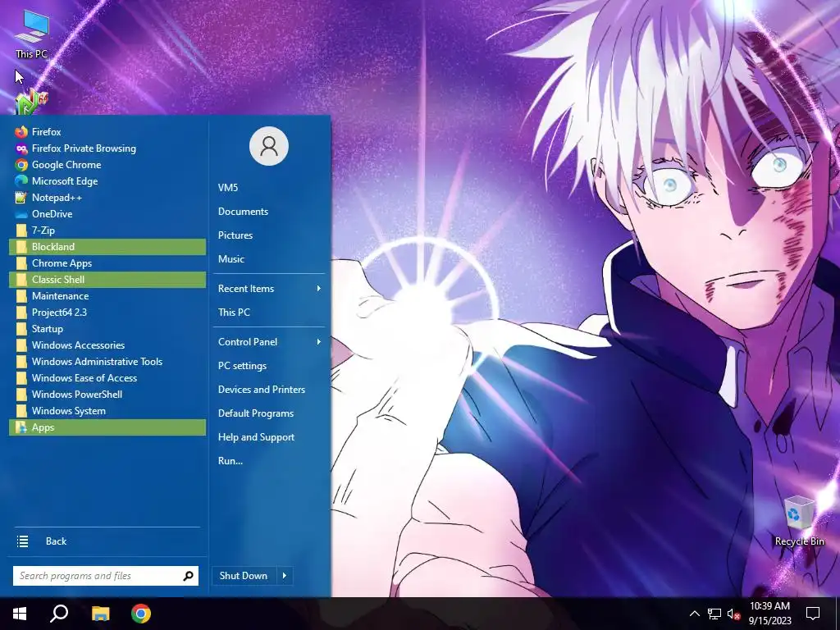Open the VM5 user folder

[269, 188]
